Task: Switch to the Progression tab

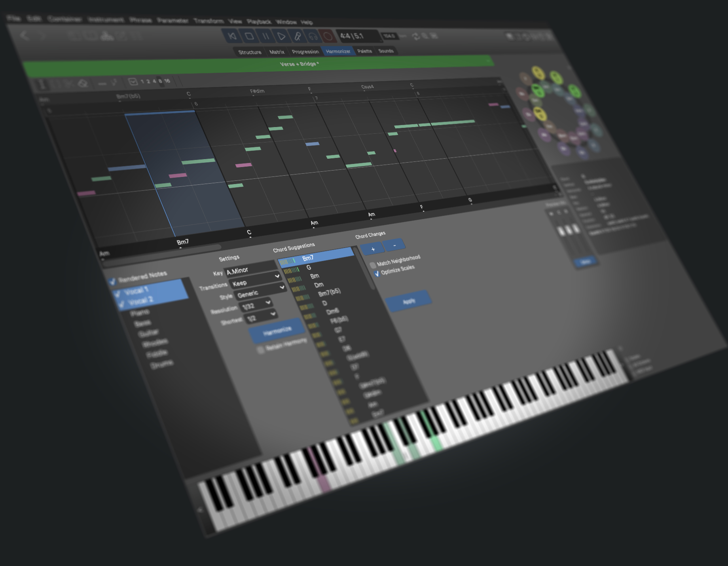Action: click(305, 51)
